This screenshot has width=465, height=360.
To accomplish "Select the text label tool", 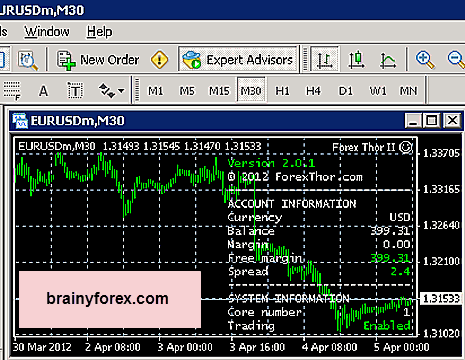I will click(x=75, y=91).
